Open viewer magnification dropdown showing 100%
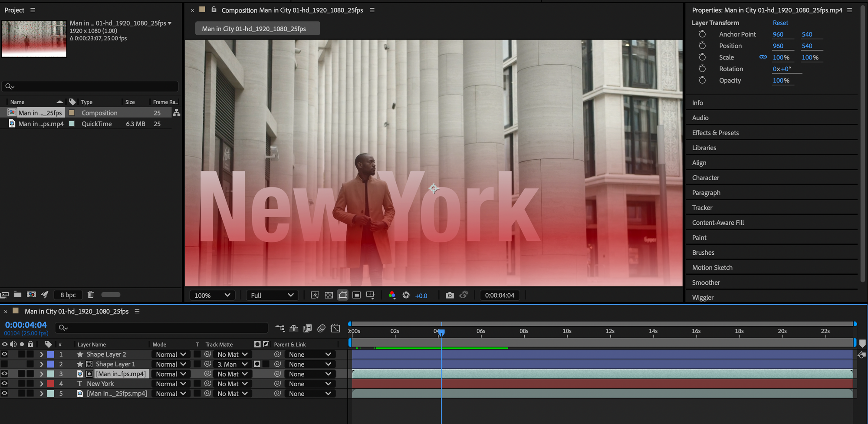This screenshot has height=424, width=868. point(212,295)
